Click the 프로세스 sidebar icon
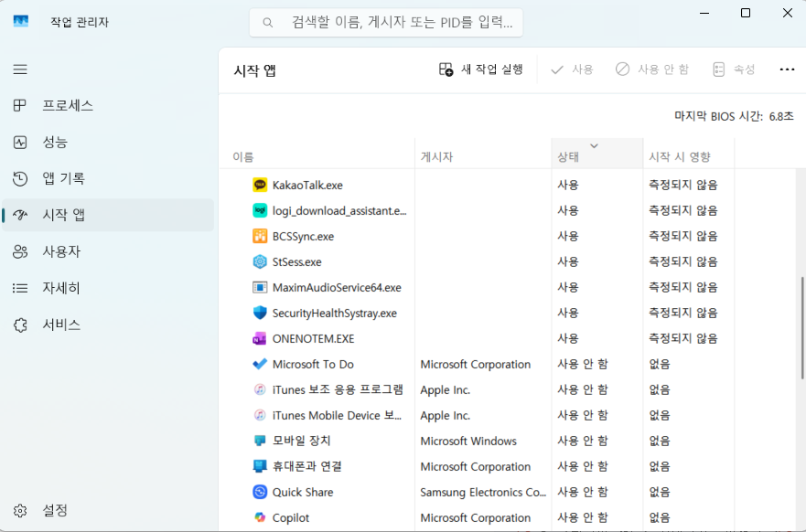The height and width of the screenshot is (532, 806). [20, 106]
